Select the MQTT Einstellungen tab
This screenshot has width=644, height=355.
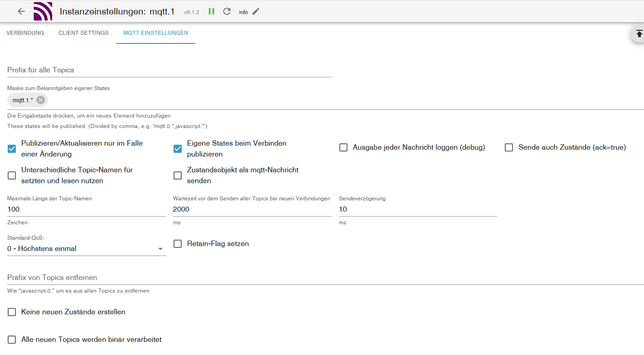155,33
